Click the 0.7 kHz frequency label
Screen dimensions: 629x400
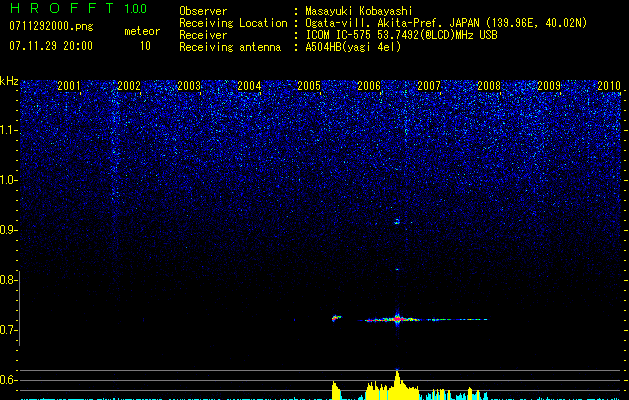click(x=8, y=330)
